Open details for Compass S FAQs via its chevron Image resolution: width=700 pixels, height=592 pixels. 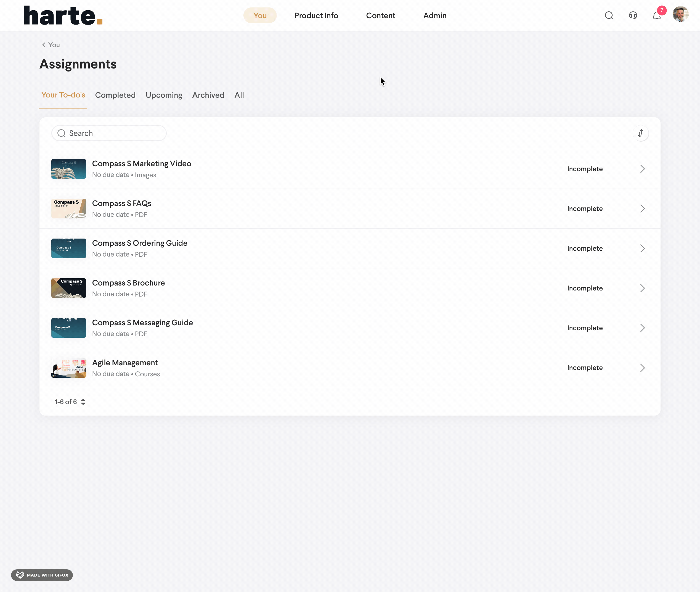(643, 208)
